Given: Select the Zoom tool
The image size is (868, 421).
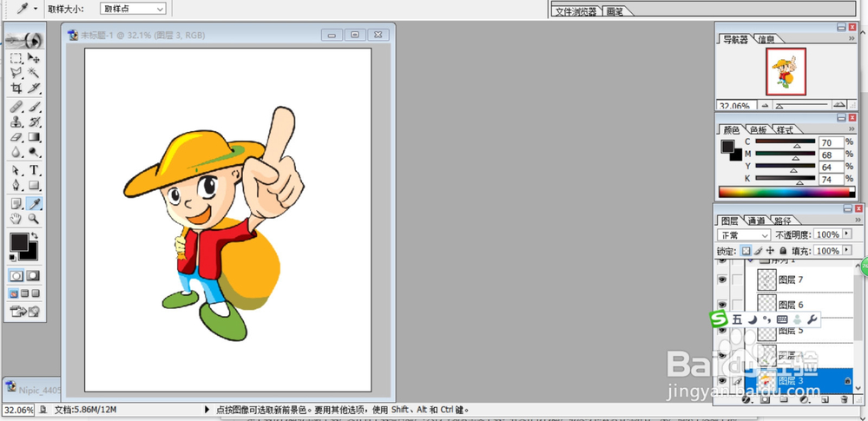Looking at the screenshot, I should pyautogui.click(x=34, y=218).
